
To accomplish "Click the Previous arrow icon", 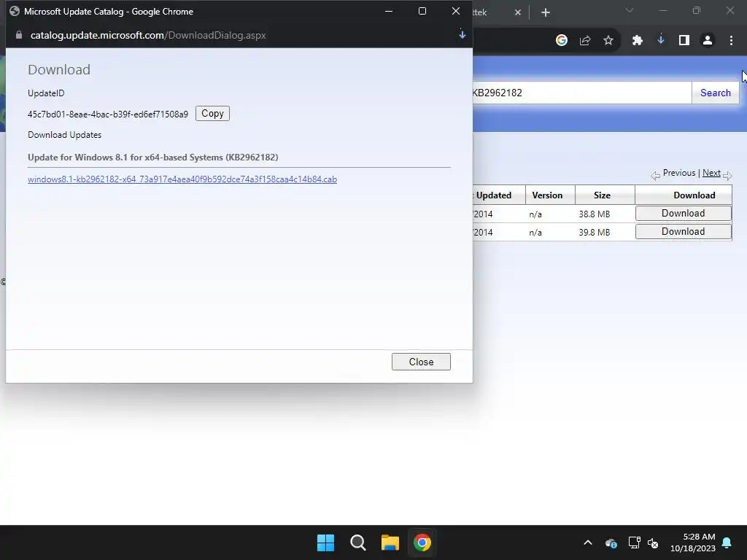I will pyautogui.click(x=656, y=176).
